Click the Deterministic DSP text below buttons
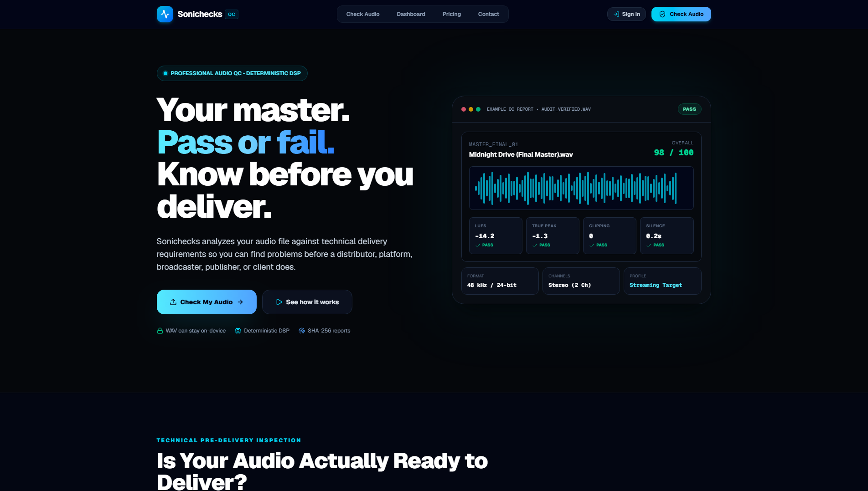 point(267,331)
